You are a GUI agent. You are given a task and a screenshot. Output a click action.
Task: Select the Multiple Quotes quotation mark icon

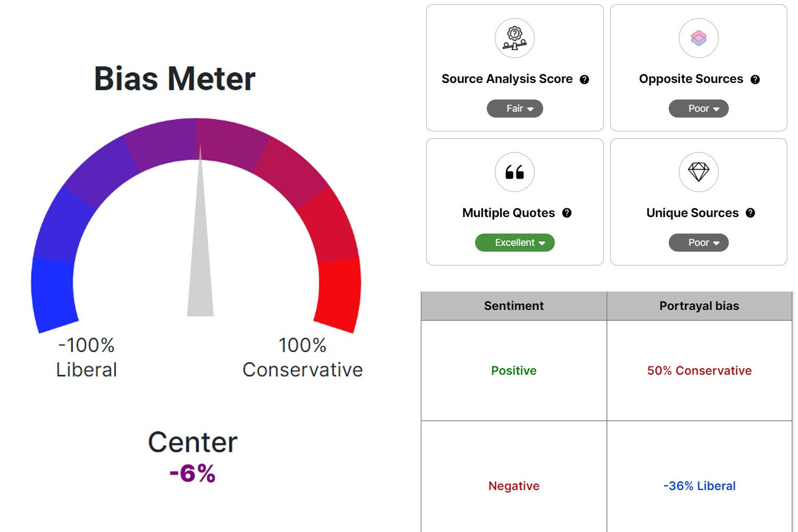(x=514, y=172)
